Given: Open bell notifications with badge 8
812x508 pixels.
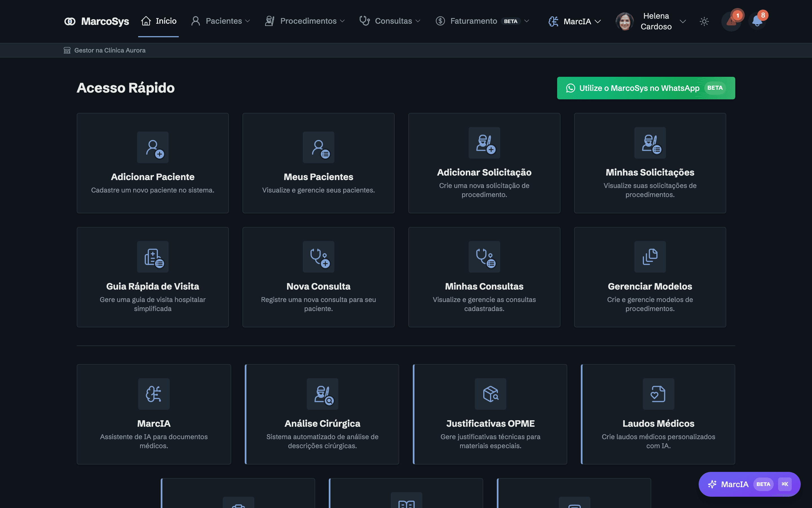Looking at the screenshot, I should (x=757, y=21).
